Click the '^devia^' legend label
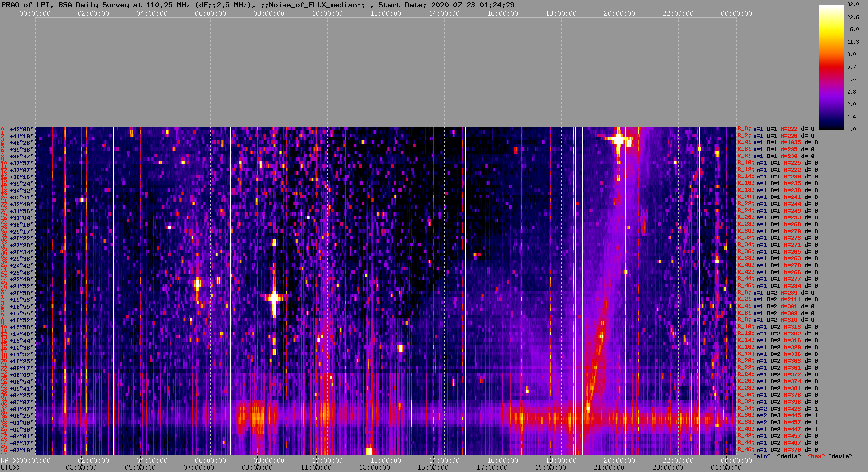The height and width of the screenshot is (472, 868). 840,456
